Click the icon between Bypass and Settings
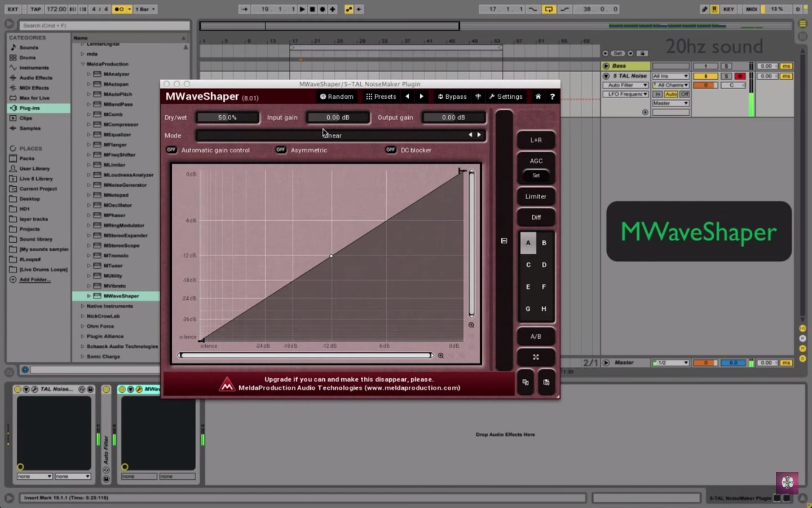This screenshot has width=812, height=508. pos(478,97)
